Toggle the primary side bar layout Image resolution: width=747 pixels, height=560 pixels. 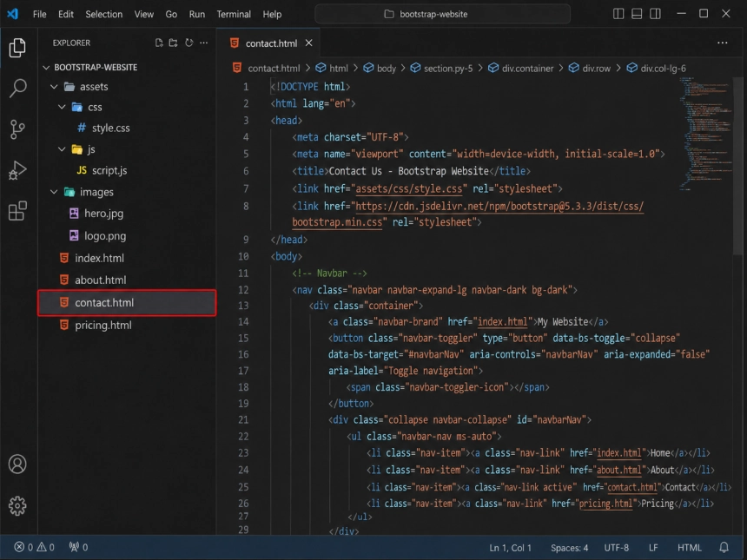tap(618, 14)
